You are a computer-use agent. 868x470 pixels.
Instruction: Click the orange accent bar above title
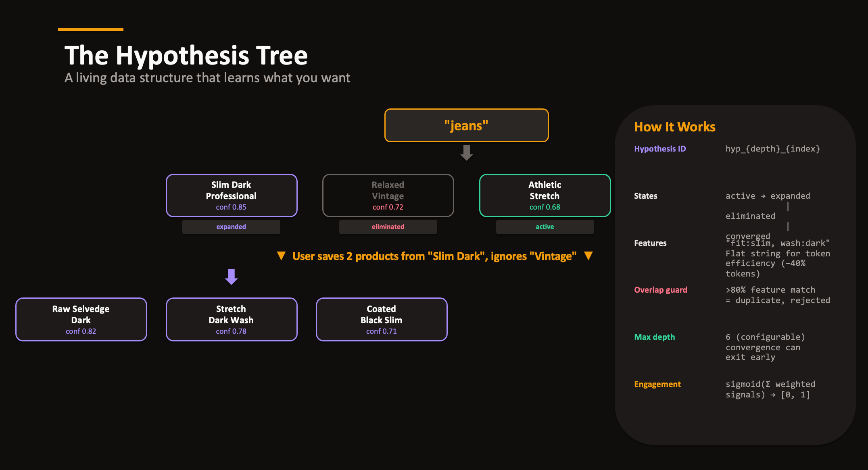point(90,29)
